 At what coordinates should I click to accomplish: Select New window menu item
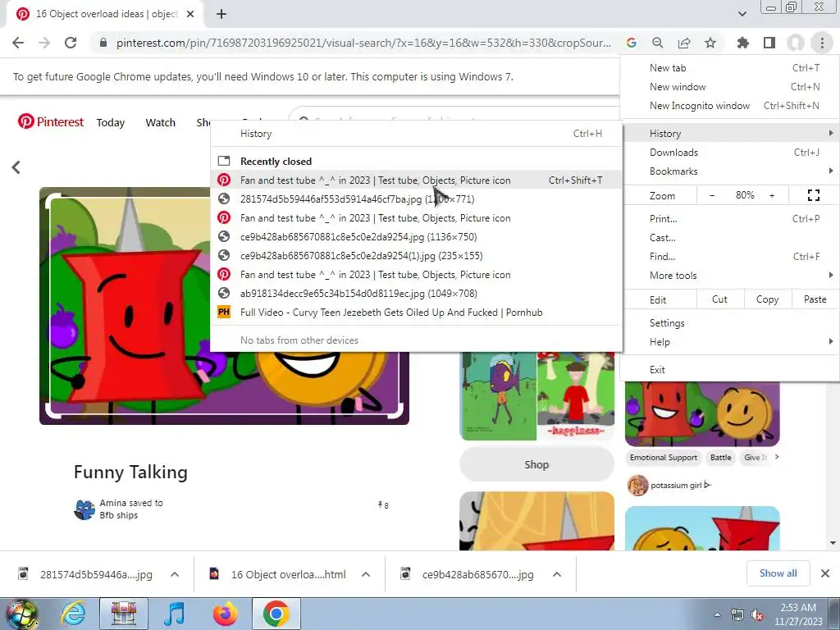click(730, 87)
